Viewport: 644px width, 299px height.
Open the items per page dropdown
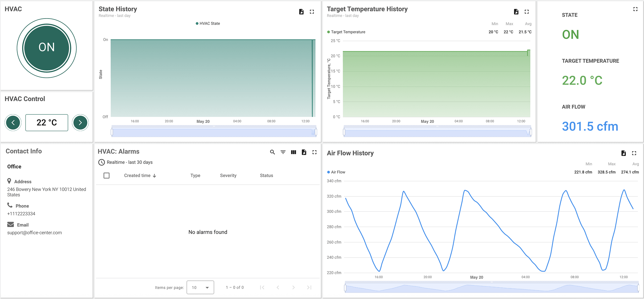[x=200, y=287]
